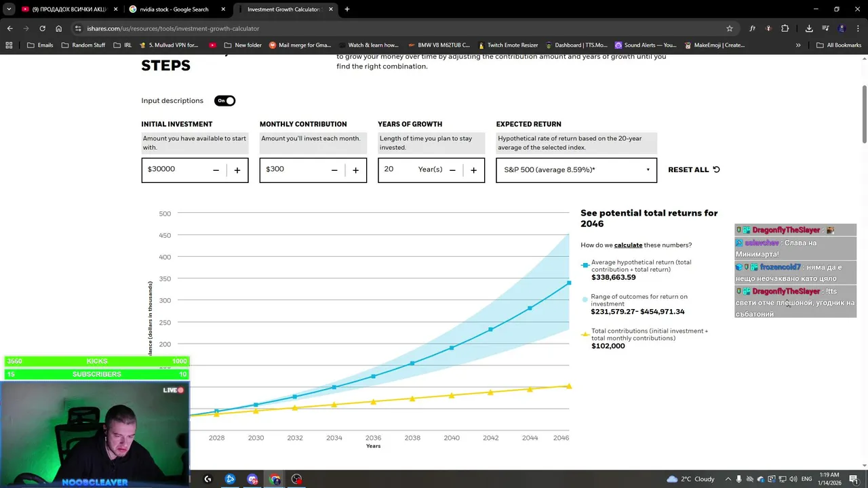
Task: Open BMW V8 M62TUB bookmark
Action: coord(438,45)
